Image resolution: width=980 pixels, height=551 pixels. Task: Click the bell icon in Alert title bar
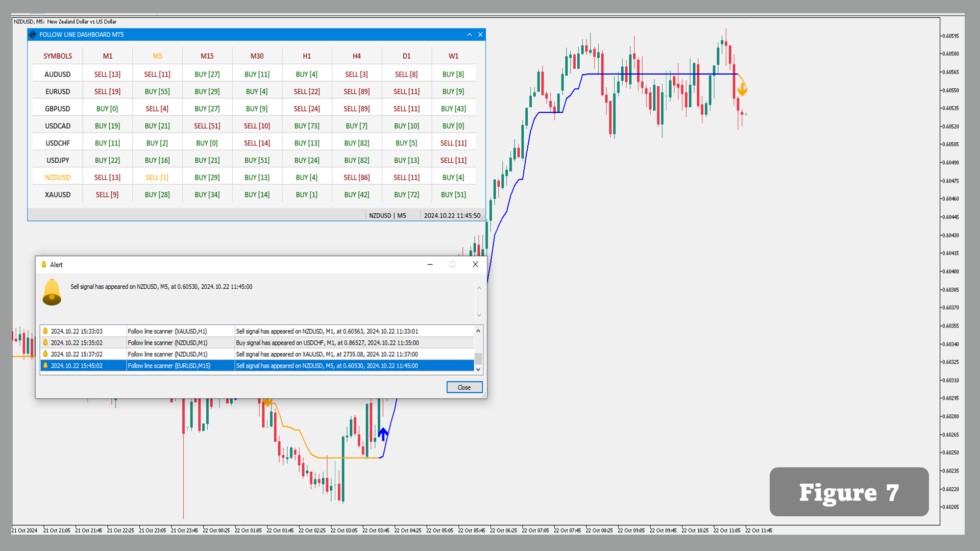point(44,264)
